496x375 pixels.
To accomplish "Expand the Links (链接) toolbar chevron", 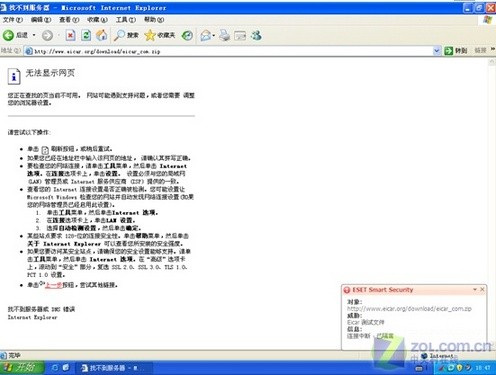I will pos(493,50).
